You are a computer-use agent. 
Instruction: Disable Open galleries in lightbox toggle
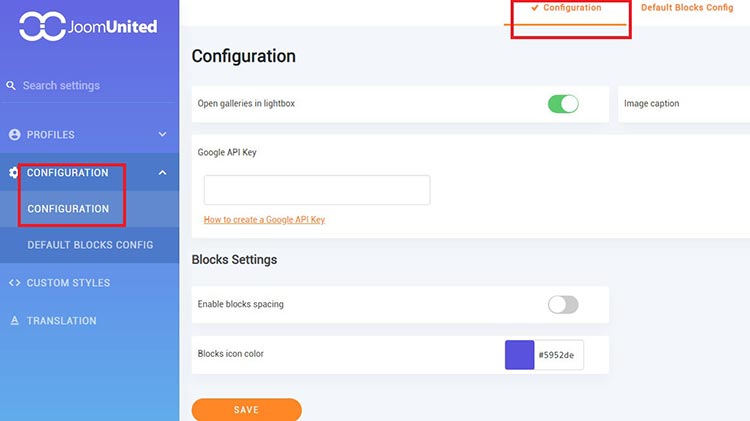(x=563, y=104)
